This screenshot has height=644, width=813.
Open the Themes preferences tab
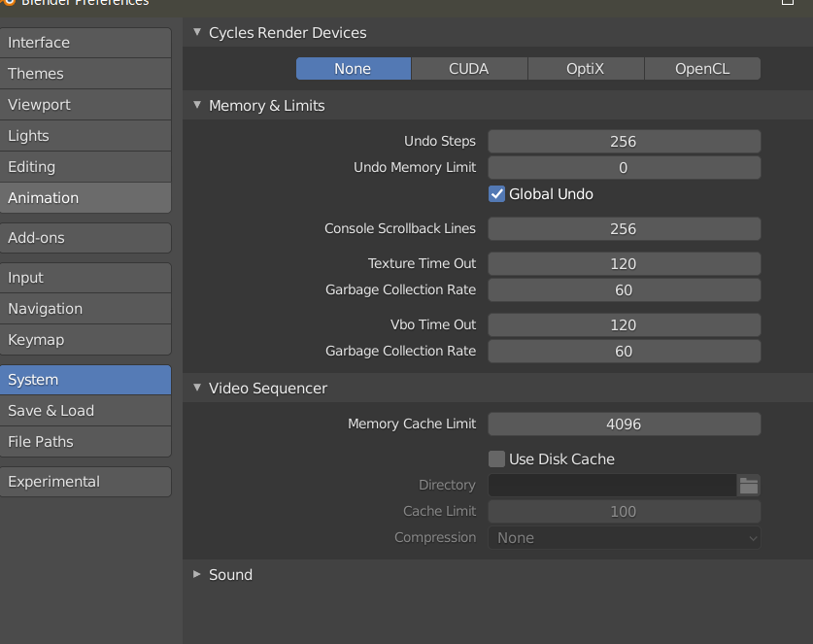pos(85,74)
